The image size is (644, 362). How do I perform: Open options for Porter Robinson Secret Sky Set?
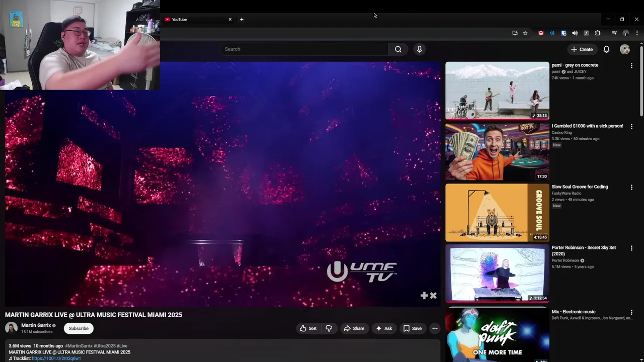631,248
